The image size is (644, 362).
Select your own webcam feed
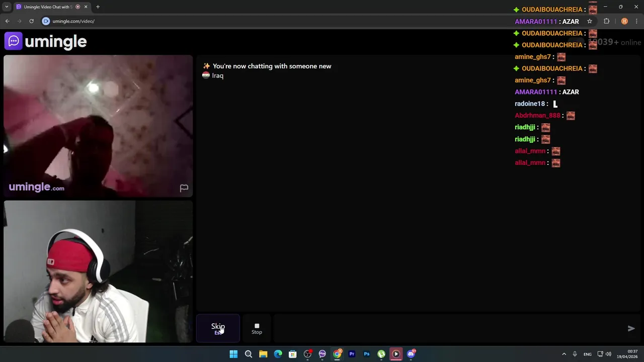(98, 271)
